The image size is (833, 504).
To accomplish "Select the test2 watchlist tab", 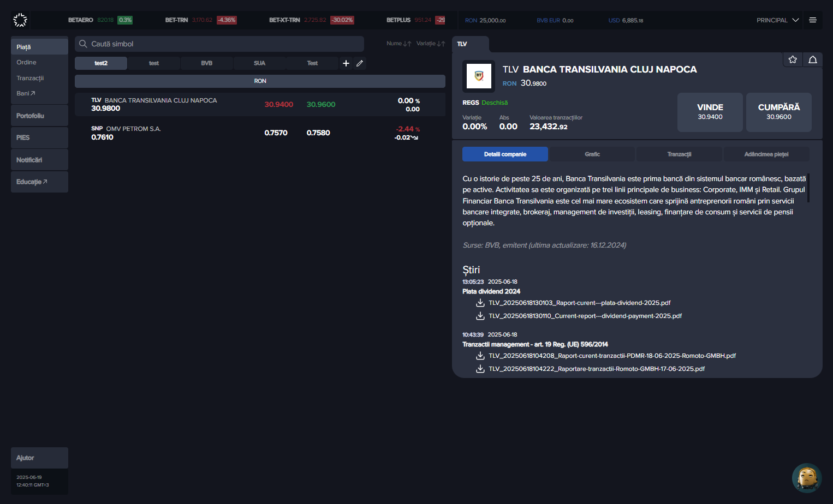I will (x=101, y=63).
